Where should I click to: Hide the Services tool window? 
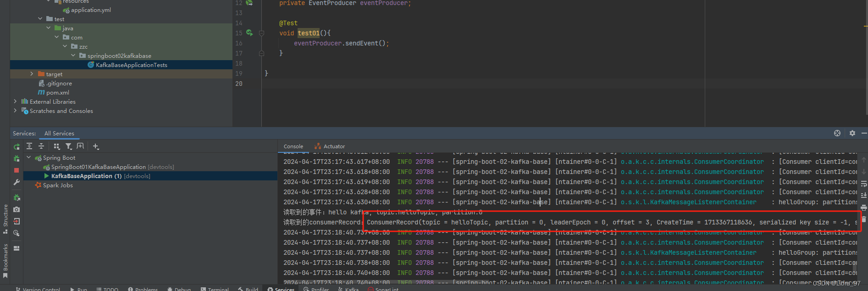point(864,133)
